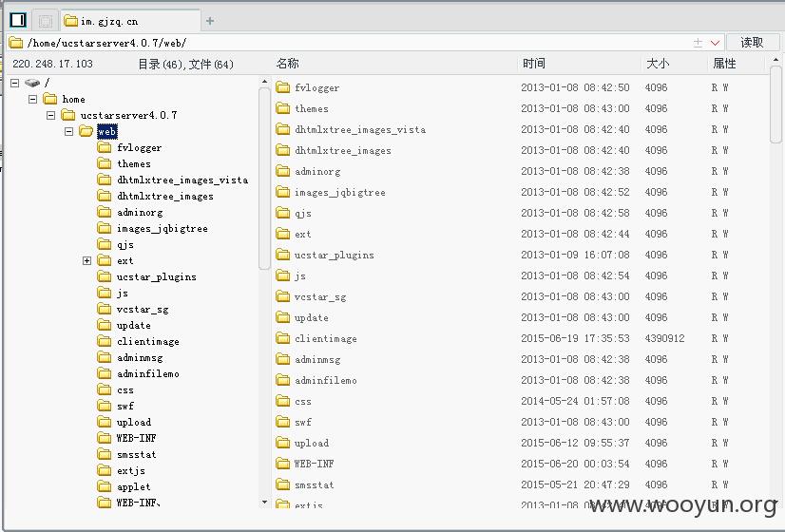Select ucstar_plugins in the tree
The width and height of the screenshot is (785, 532).
tap(156, 276)
